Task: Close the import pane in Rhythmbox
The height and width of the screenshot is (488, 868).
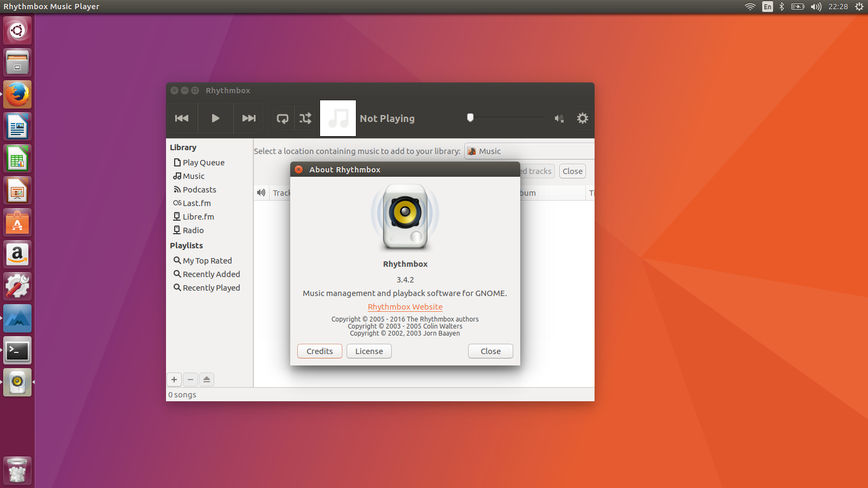Action: click(x=572, y=171)
